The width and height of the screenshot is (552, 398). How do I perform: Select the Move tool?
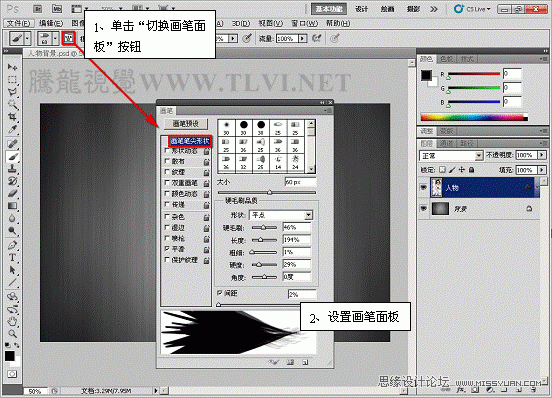tap(12, 67)
